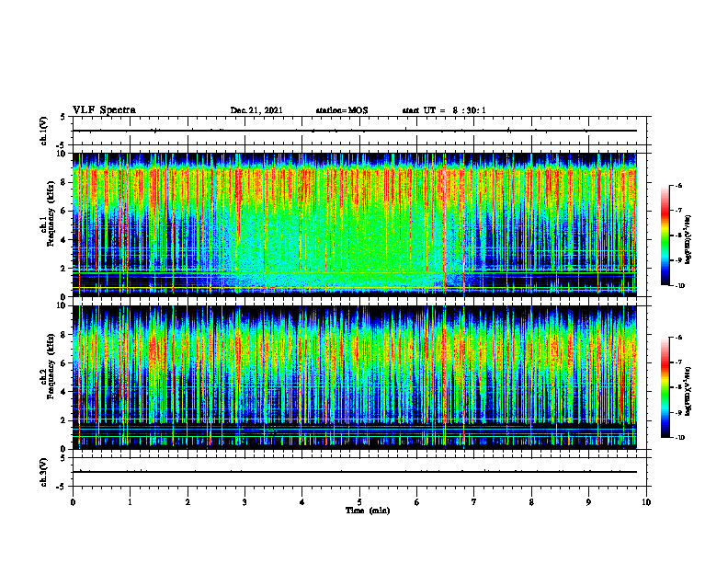Select the date text "Dec. 21, 2021"
728x563 pixels.
(x=256, y=110)
